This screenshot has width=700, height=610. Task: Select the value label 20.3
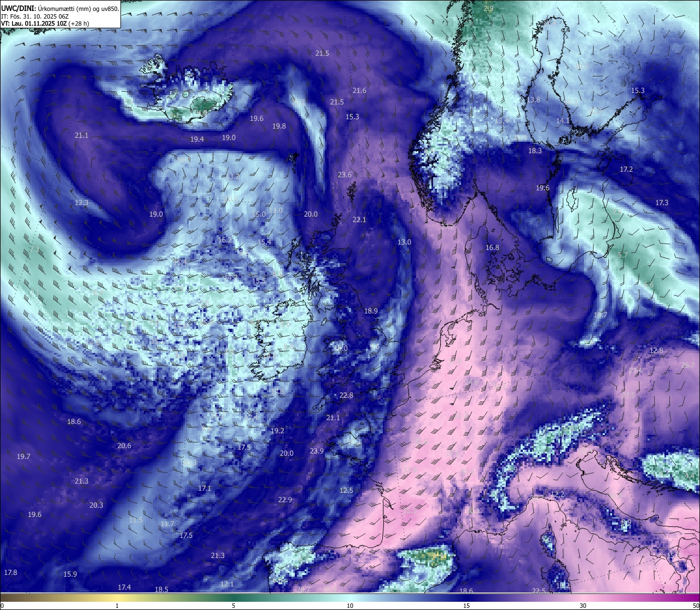tap(96, 505)
